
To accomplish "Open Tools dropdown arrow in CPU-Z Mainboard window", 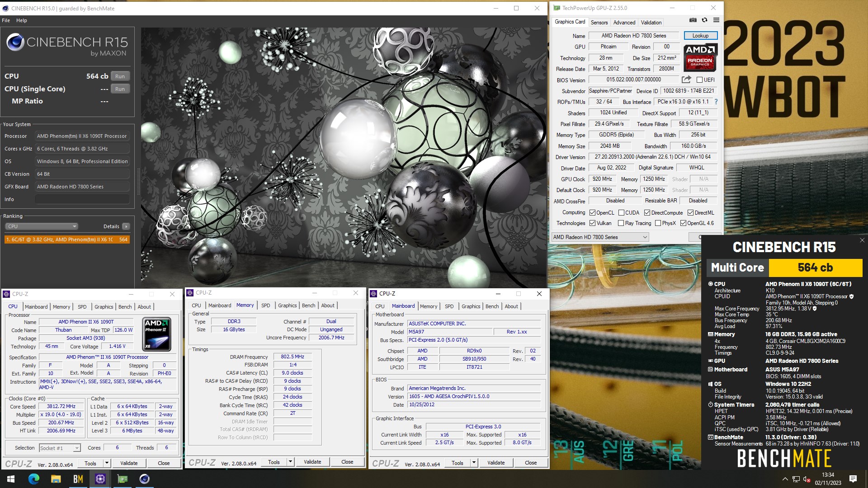I will (x=474, y=463).
